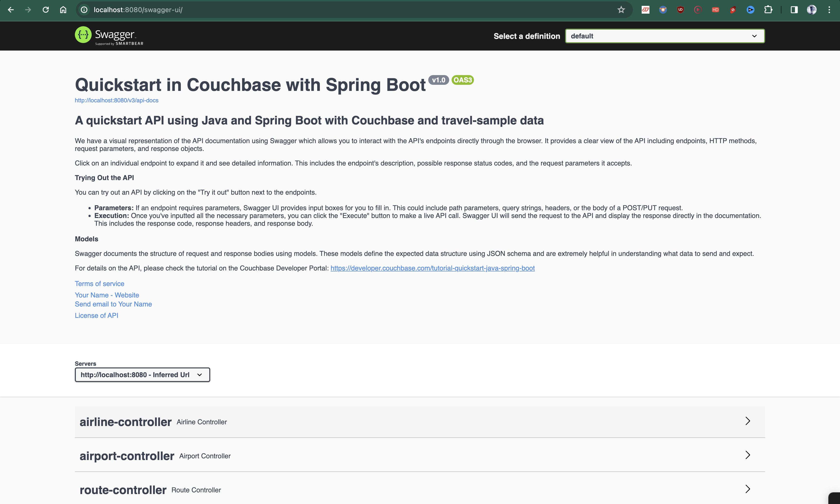Open the Chrome three-dot menu
Image resolution: width=840 pixels, height=504 pixels.
point(829,10)
